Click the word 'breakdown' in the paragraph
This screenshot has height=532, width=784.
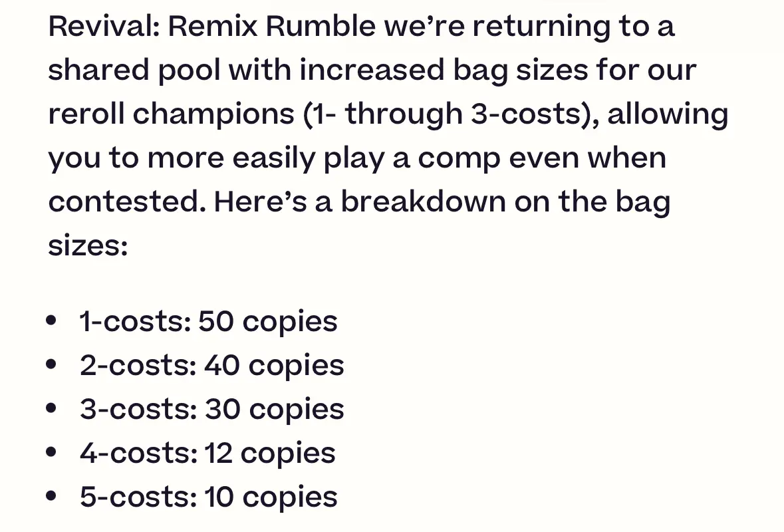(424, 201)
